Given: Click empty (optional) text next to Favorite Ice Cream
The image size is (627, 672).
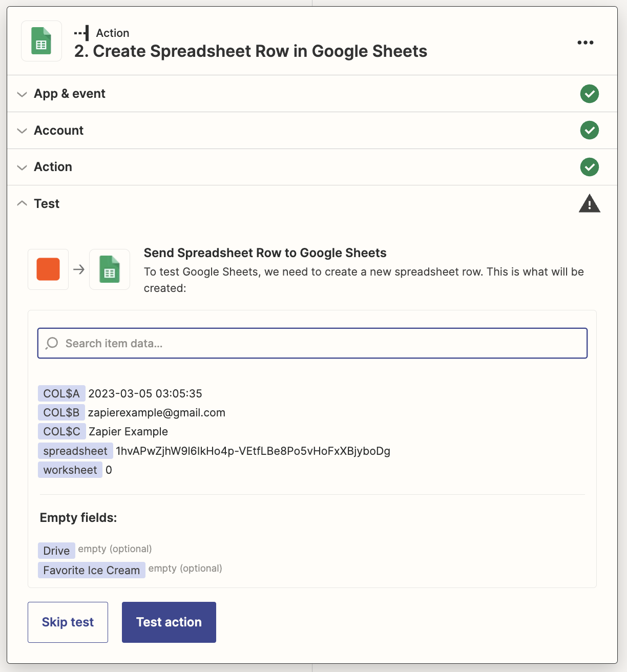Looking at the screenshot, I should click(185, 569).
